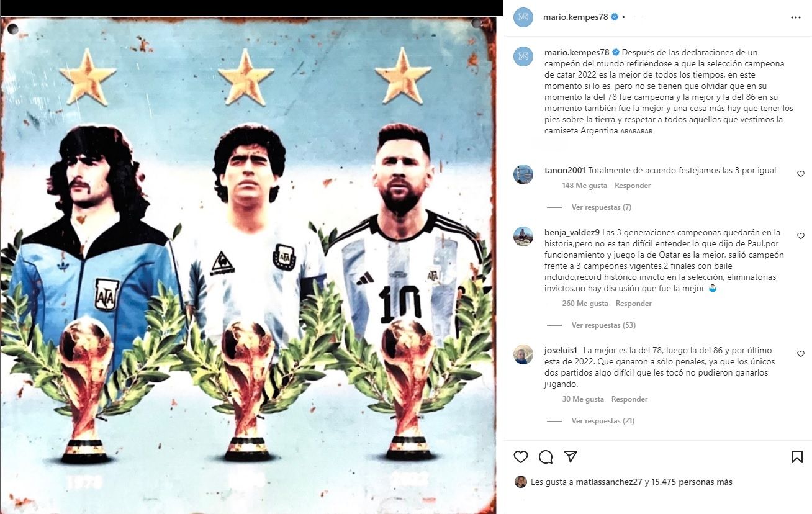The image size is (812, 514).
Task: Like tanon2001's comment with the heart
Action: click(x=801, y=174)
